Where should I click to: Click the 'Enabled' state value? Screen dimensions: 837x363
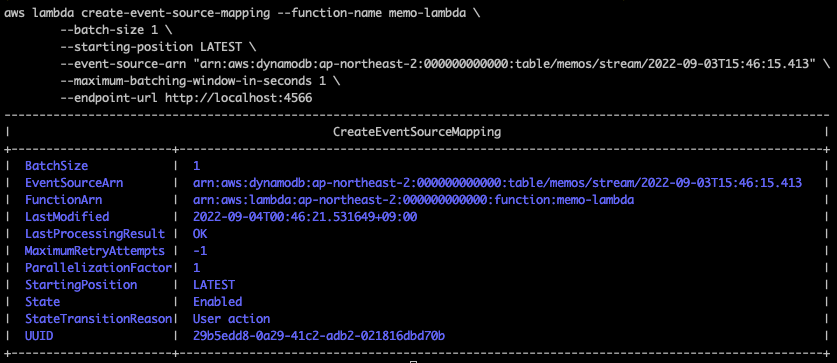point(217,302)
